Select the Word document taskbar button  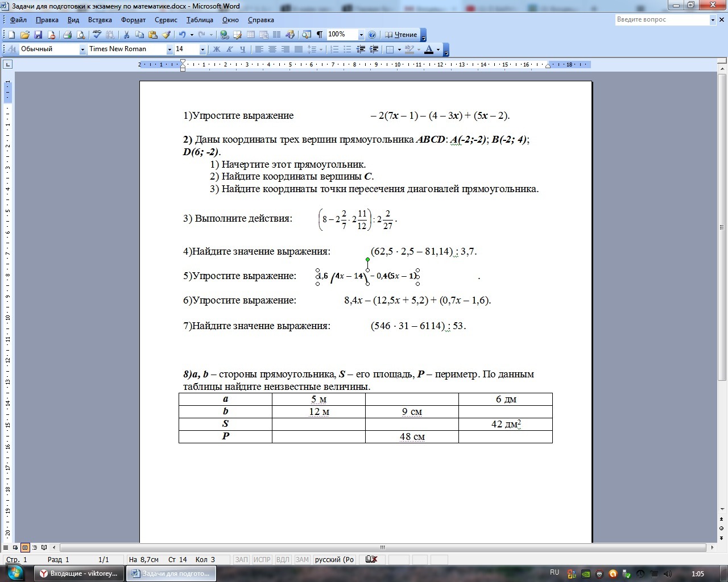pos(171,573)
